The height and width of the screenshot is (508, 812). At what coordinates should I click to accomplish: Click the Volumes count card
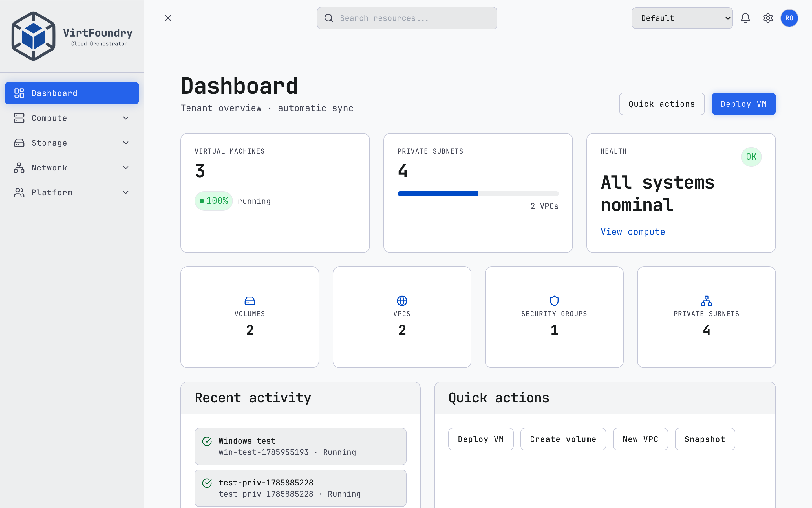(x=250, y=317)
